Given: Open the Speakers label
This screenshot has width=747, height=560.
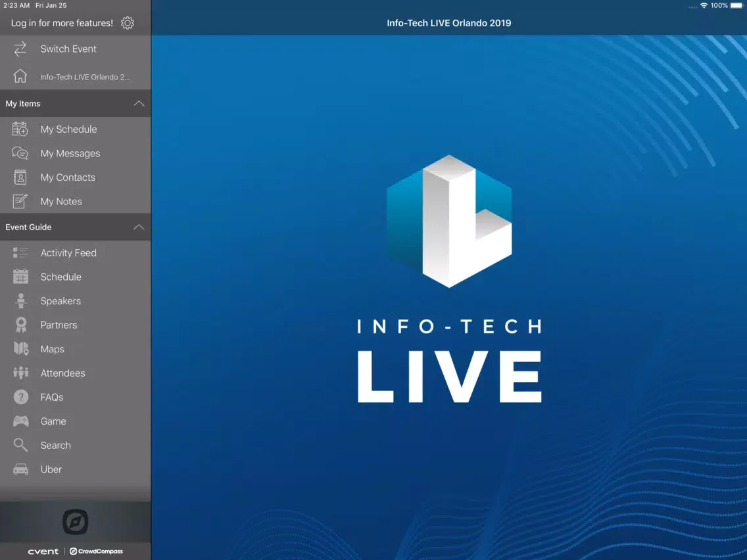Looking at the screenshot, I should [60, 301].
